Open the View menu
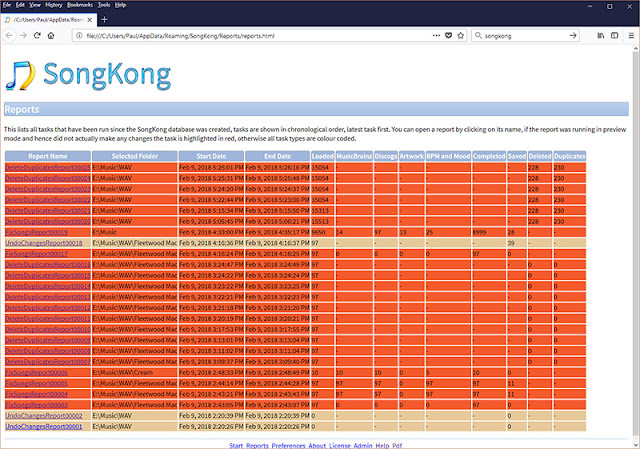The height and width of the screenshot is (449, 640). point(35,5)
